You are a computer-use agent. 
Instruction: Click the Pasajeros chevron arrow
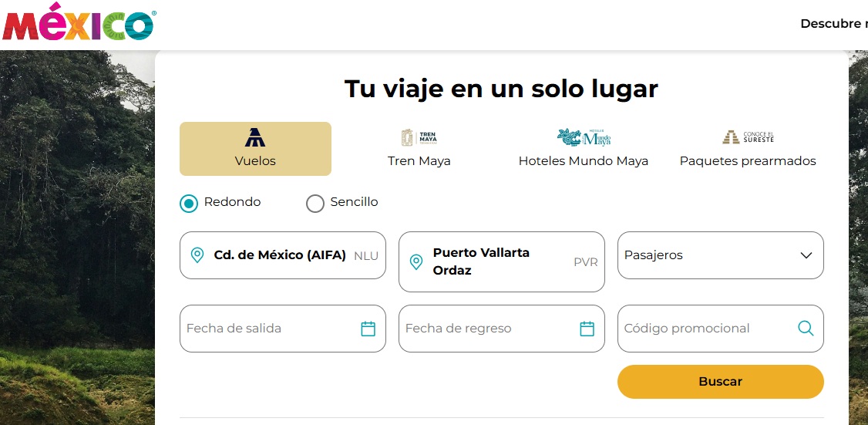(806, 255)
